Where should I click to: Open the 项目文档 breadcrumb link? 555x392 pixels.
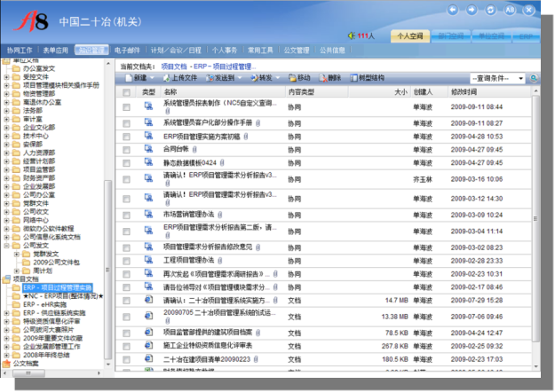[174, 67]
